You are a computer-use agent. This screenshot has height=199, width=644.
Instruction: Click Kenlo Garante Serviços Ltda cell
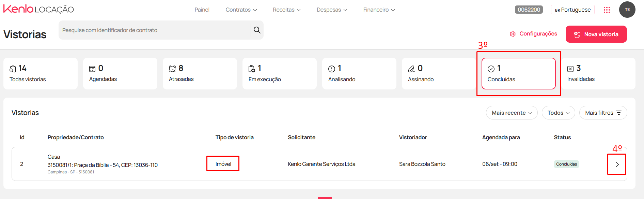coord(321,164)
